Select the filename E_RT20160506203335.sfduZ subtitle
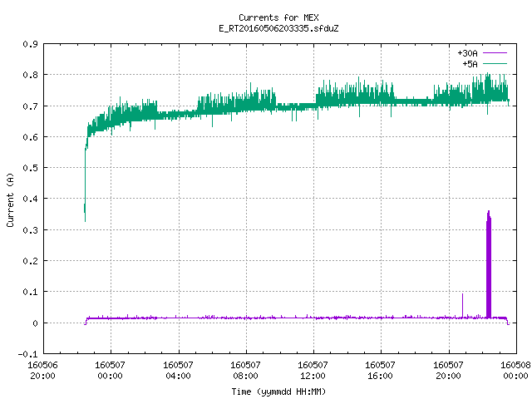This screenshot has height=399, width=532. pos(278,28)
